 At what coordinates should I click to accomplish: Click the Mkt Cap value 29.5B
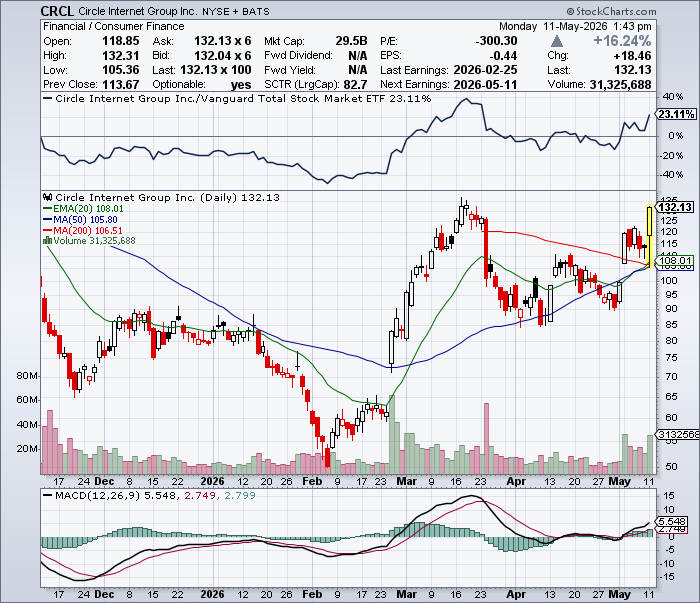351,41
